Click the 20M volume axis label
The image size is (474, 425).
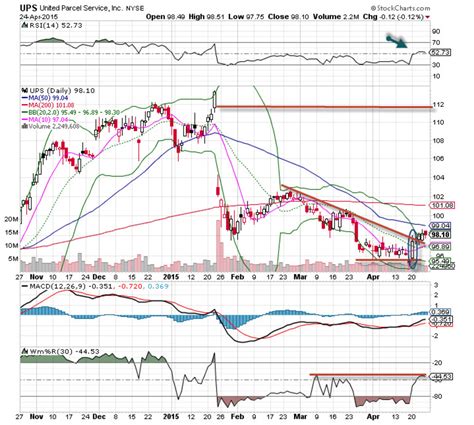point(11,220)
